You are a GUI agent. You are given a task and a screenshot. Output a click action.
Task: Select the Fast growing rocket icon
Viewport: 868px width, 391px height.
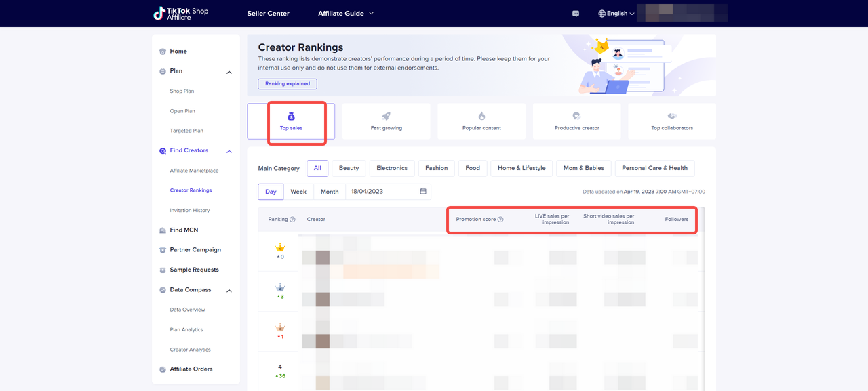pyautogui.click(x=386, y=117)
